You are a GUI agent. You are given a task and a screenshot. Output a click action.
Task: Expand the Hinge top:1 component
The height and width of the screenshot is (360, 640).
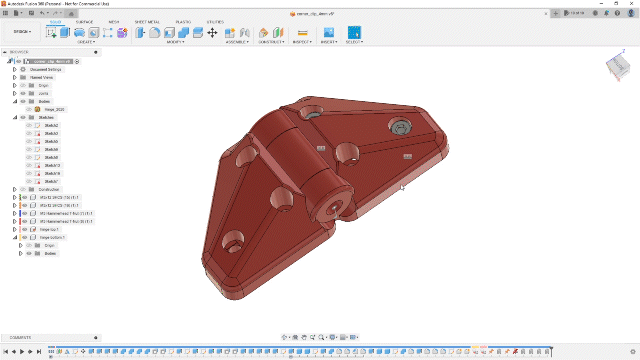15,229
